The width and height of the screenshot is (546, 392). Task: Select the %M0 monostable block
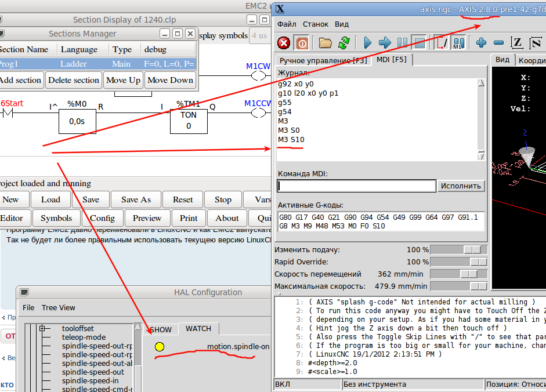[x=77, y=121]
